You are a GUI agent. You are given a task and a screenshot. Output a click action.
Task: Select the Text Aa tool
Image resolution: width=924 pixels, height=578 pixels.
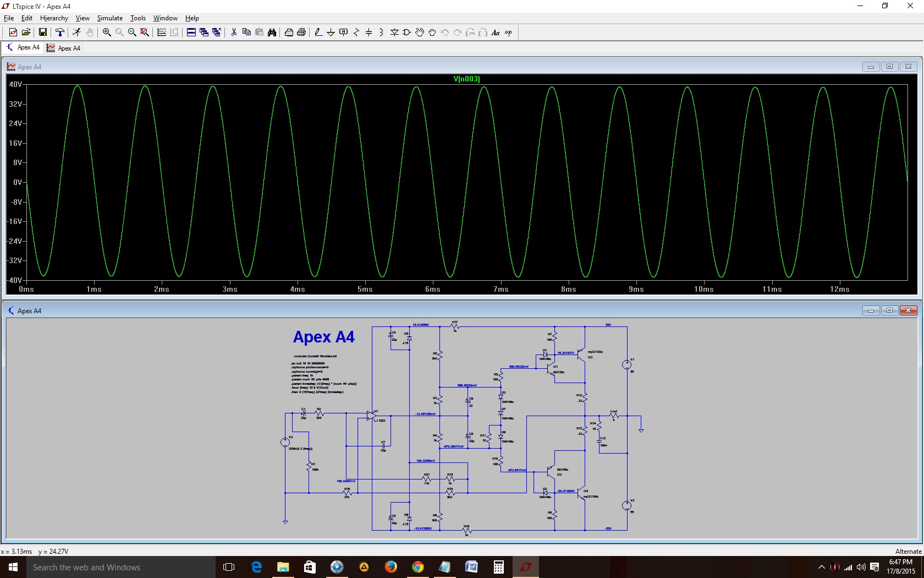[496, 32]
